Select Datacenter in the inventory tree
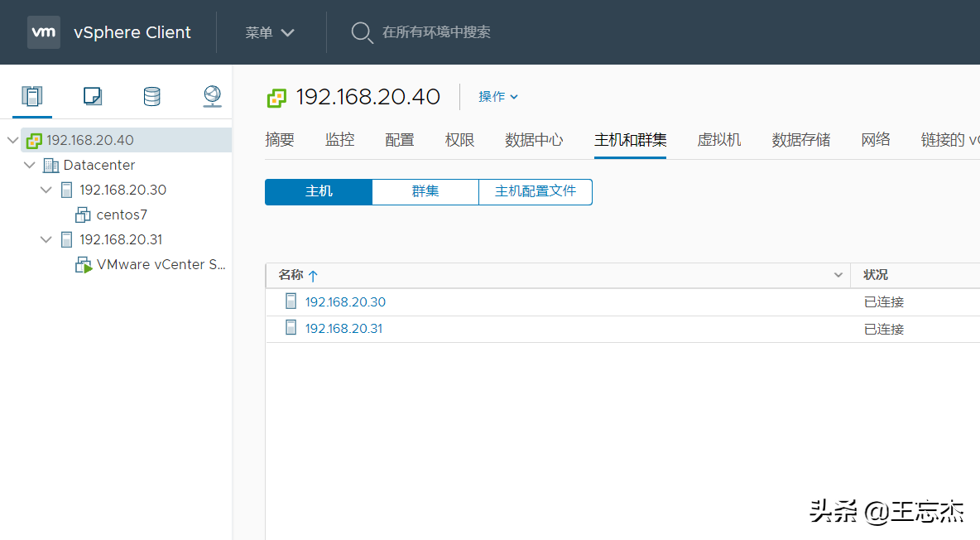This screenshot has height=540, width=980. pyautogui.click(x=99, y=165)
